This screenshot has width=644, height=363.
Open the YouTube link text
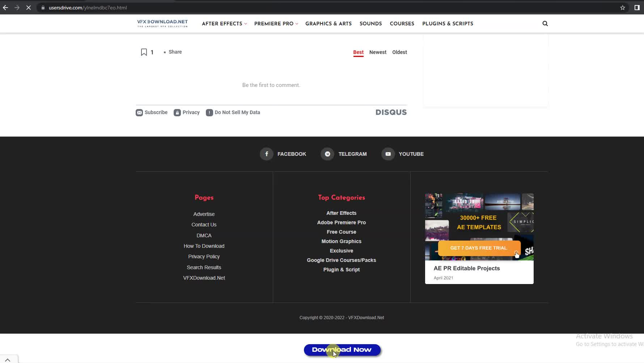411,154
